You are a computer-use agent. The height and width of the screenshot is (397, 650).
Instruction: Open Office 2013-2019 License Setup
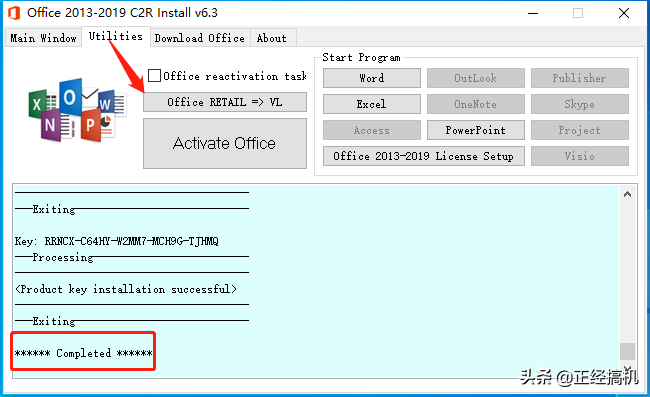point(424,156)
